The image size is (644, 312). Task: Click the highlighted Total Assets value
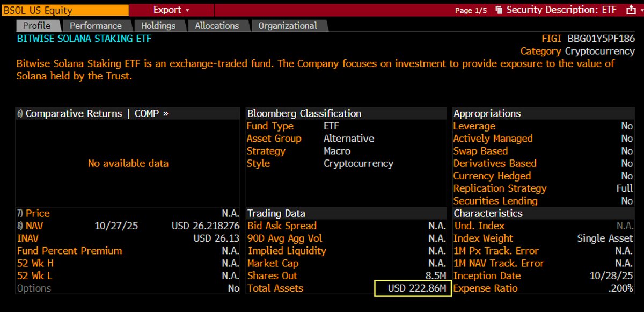[x=413, y=288]
